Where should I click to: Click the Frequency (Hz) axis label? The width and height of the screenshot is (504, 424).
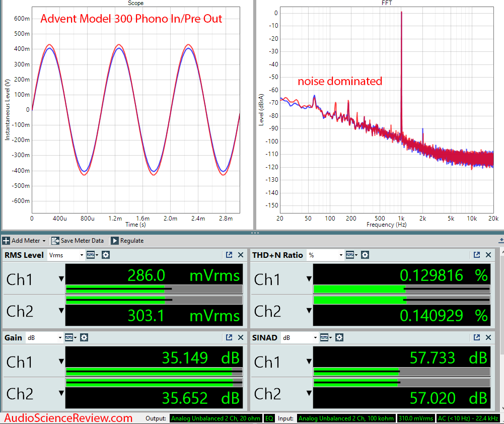386,225
